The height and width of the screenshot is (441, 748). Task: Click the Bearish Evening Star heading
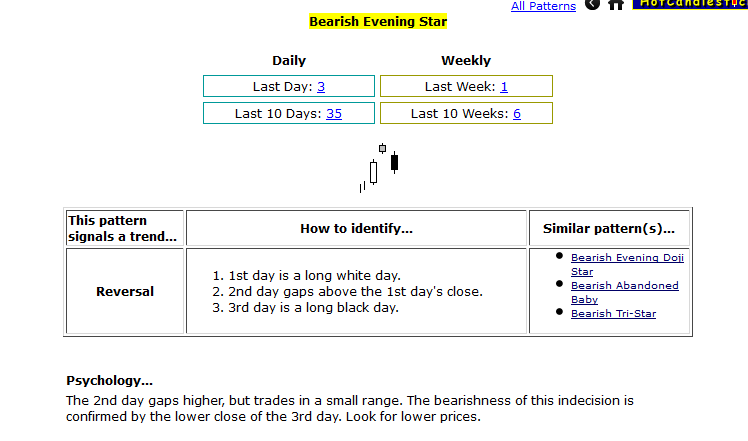378,21
